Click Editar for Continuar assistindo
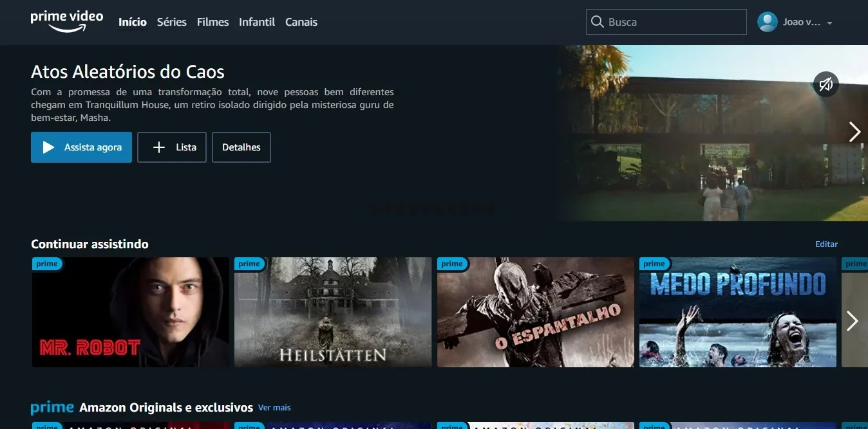This screenshot has height=429, width=868. (x=826, y=244)
